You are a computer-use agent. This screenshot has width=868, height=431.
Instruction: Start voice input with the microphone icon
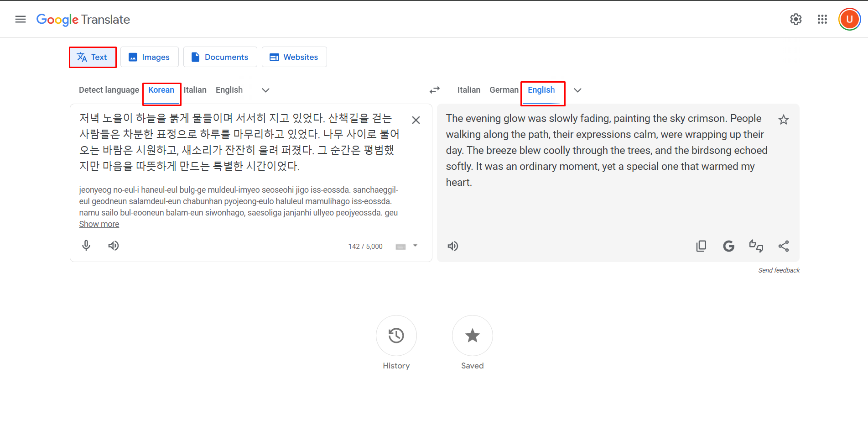pyautogui.click(x=86, y=246)
